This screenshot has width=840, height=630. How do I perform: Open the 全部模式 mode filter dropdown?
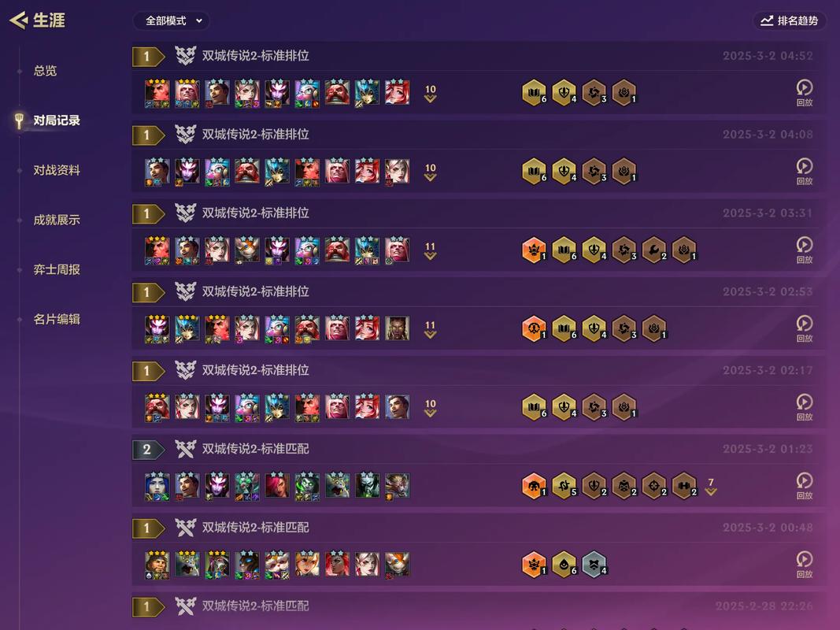172,21
